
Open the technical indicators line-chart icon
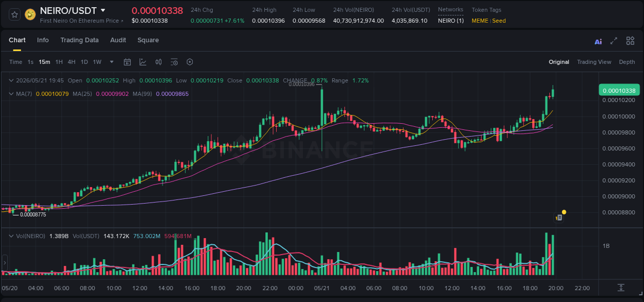[143, 62]
